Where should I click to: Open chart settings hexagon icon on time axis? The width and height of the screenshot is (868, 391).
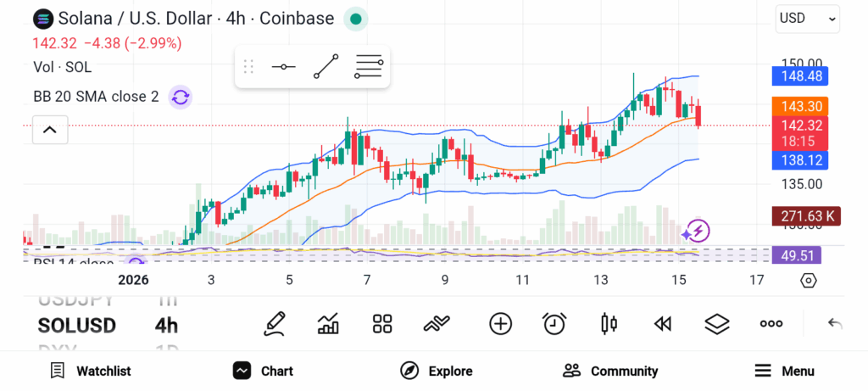tap(808, 280)
